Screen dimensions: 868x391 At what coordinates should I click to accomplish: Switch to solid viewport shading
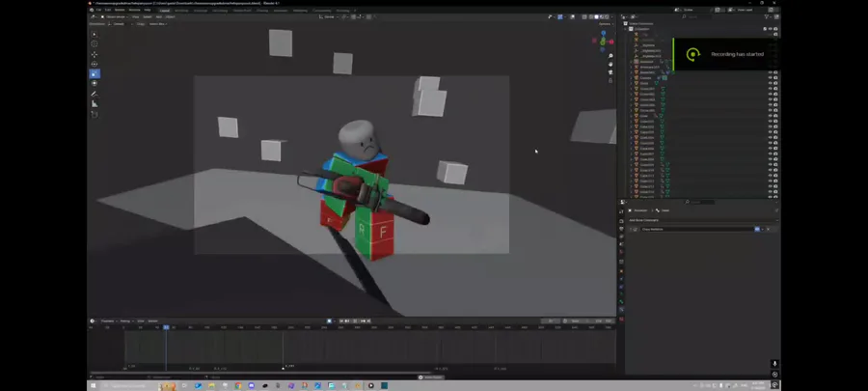[596, 16]
